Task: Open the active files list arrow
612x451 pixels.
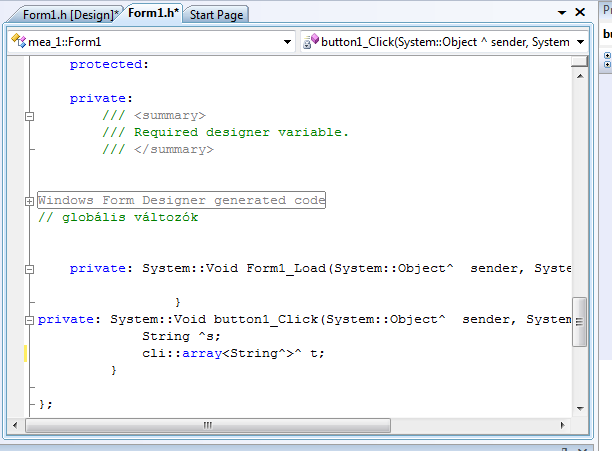Action: pos(562,13)
